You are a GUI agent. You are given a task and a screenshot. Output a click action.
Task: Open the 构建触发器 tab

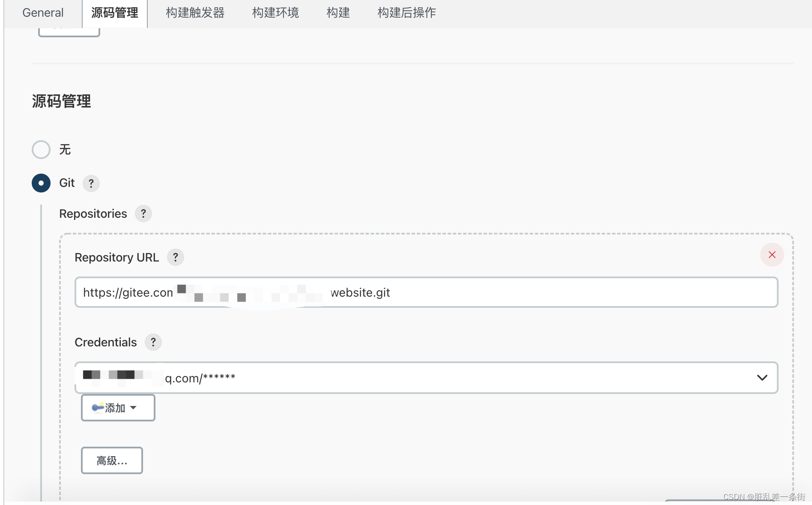click(x=195, y=13)
